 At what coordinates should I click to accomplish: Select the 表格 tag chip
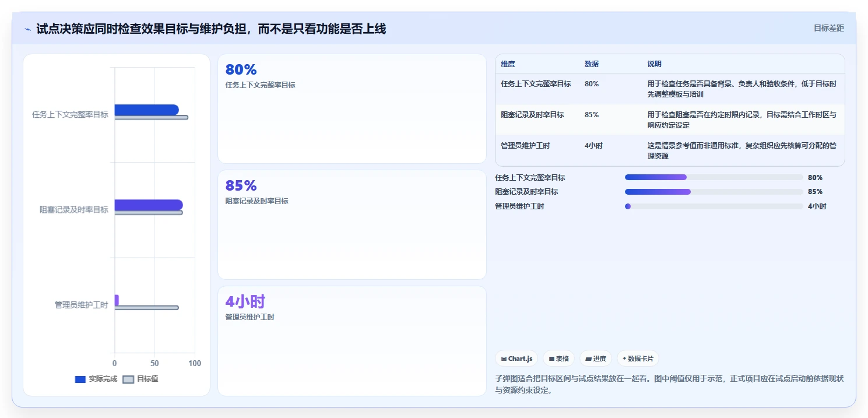[x=558, y=359]
